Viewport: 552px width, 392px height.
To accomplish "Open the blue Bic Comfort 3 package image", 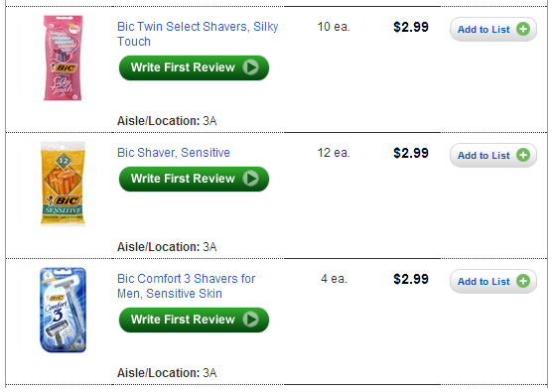I will [63, 310].
